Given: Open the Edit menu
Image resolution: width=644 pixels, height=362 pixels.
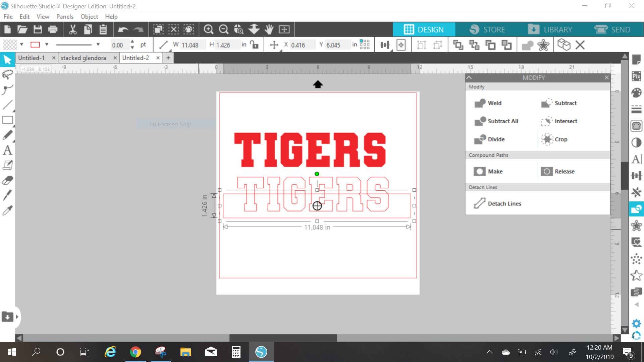Looking at the screenshot, I should [24, 16].
